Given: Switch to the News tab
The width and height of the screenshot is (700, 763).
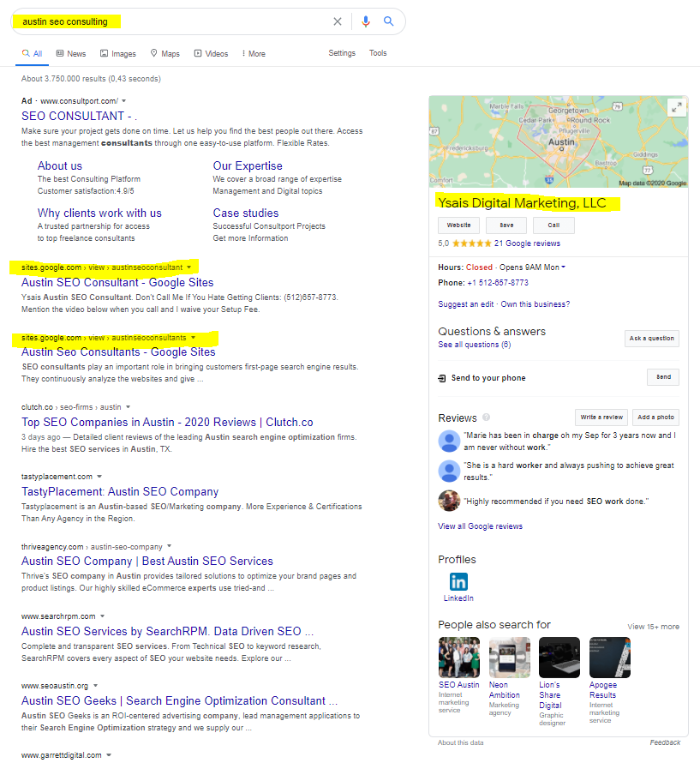Looking at the screenshot, I should click(71, 53).
